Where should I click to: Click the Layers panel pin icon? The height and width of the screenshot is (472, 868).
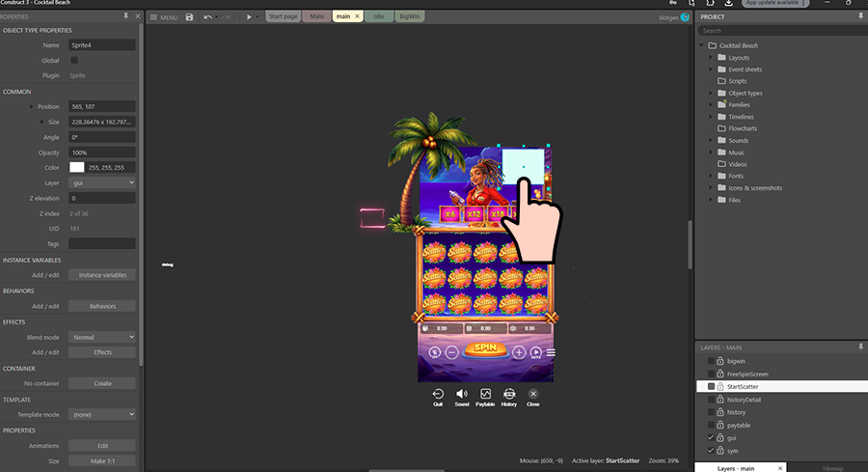tap(861, 347)
